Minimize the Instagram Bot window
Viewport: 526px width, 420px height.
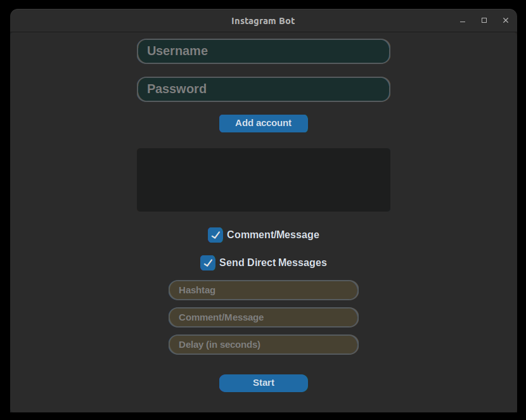(x=463, y=21)
